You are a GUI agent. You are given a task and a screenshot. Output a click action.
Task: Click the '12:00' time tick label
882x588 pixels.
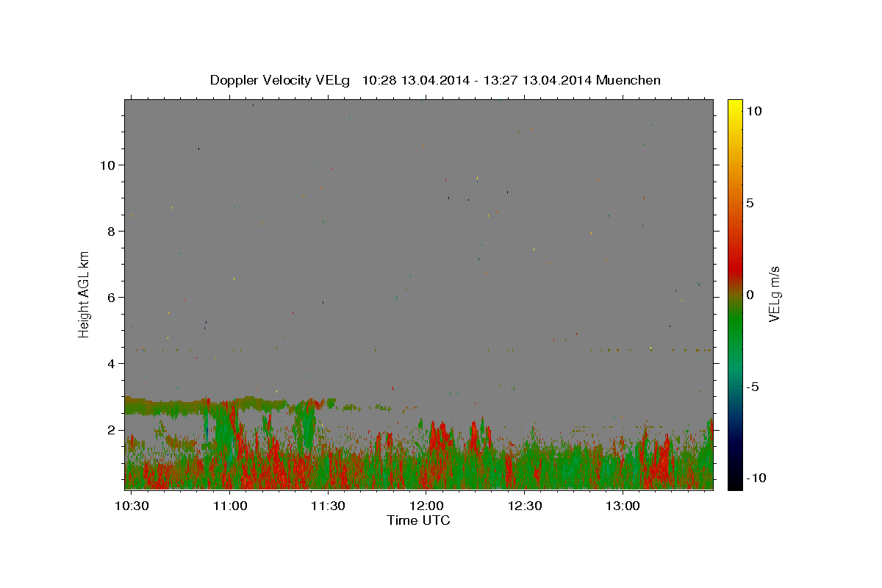click(x=426, y=506)
